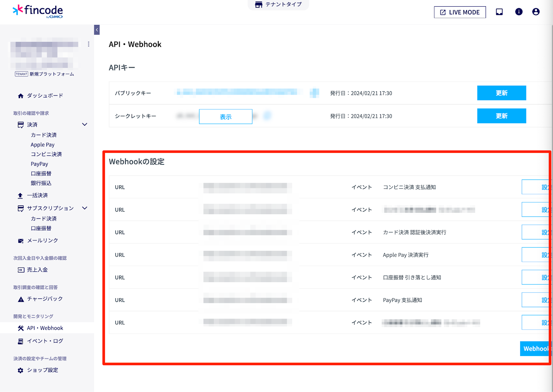Click the chargeback warning triangle icon
This screenshot has width=553, height=392.
point(21,299)
